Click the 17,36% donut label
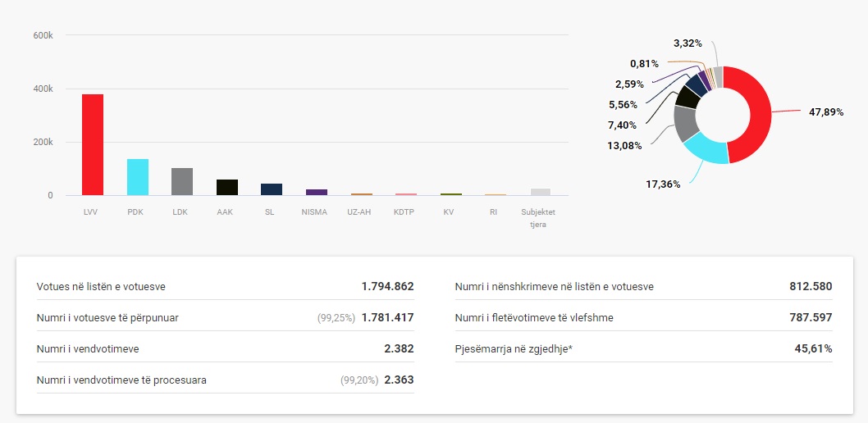 coord(663,184)
